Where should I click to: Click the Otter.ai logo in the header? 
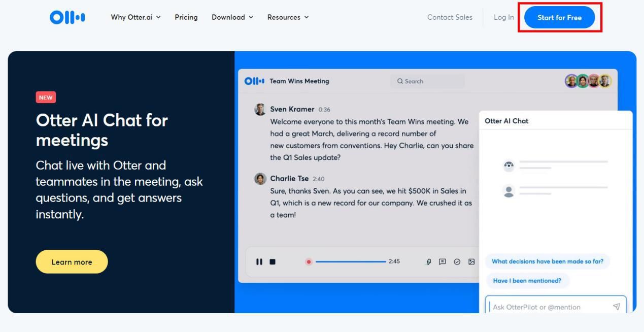[x=67, y=17]
